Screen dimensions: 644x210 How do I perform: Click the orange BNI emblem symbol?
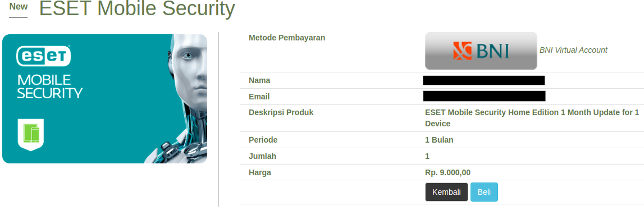463,51
